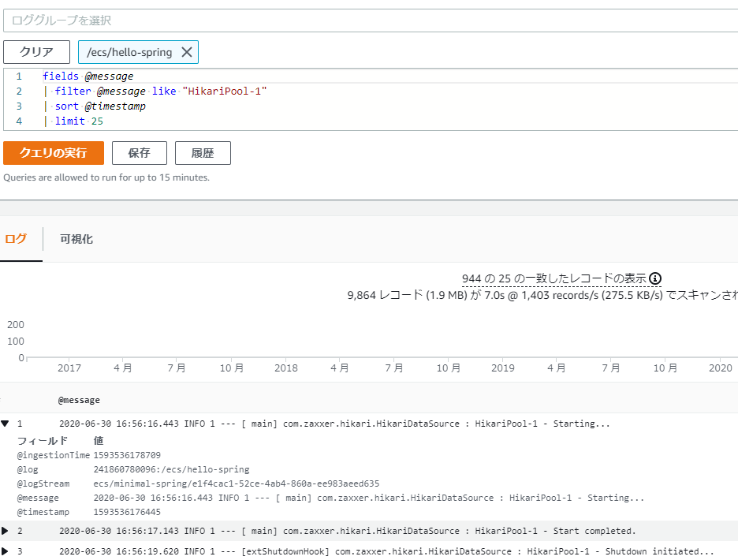The image size is (738, 560).
Task: Click the @ingestionTime field name
Action: click(53, 455)
